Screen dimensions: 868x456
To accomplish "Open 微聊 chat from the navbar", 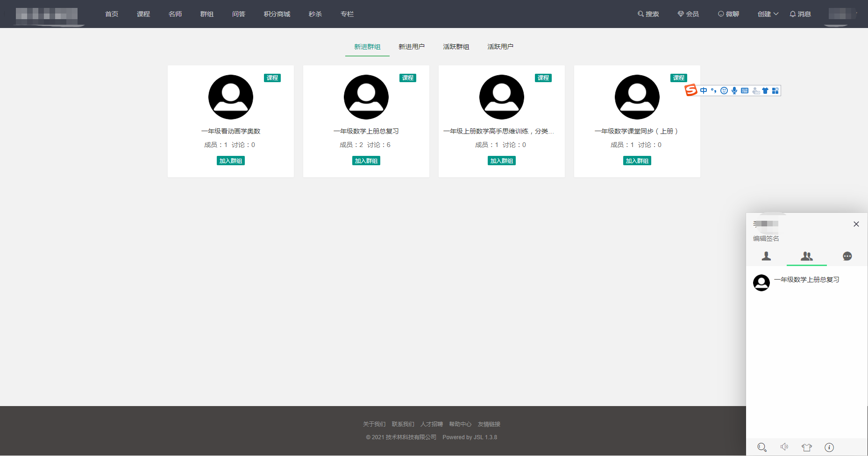I will (728, 14).
